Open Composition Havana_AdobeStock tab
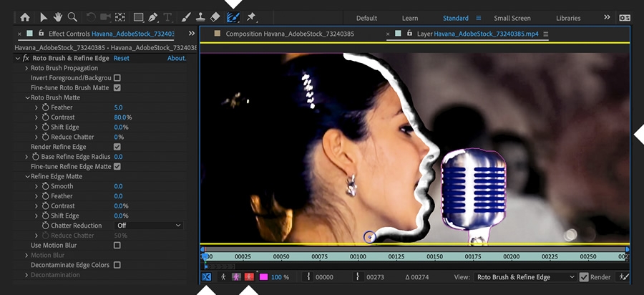This screenshot has height=295, width=644. tap(290, 34)
